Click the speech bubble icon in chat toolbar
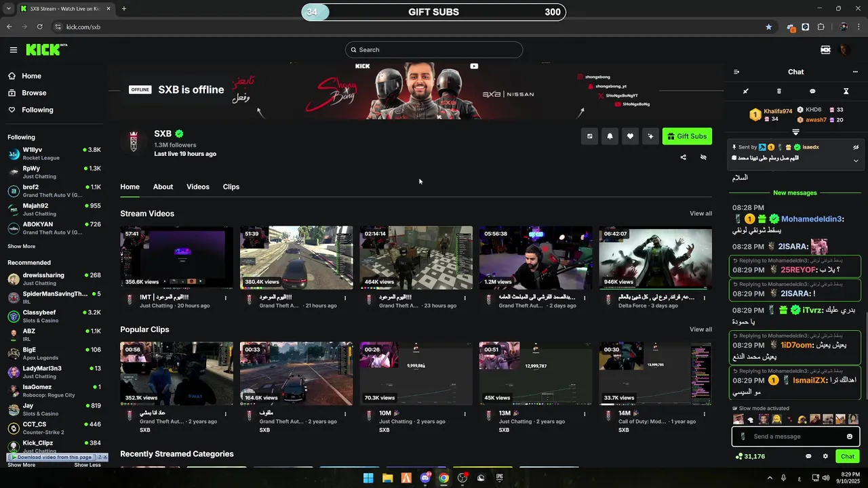This screenshot has height=488, width=868. pyautogui.click(x=812, y=91)
